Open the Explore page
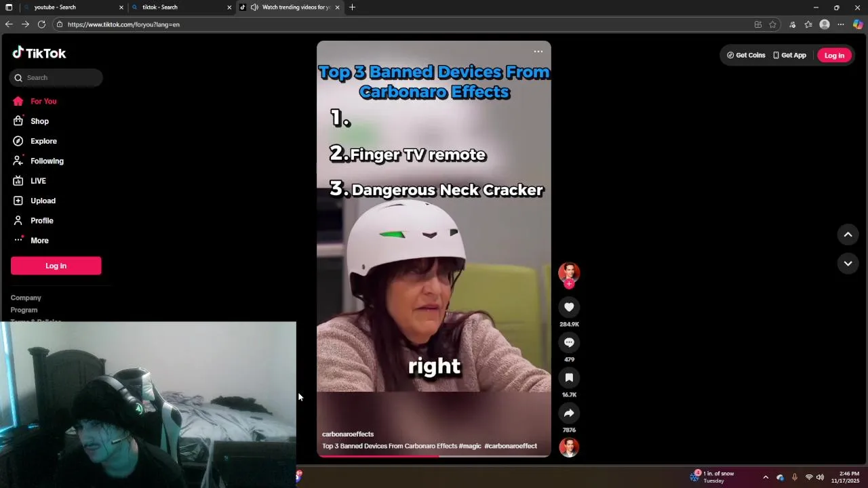This screenshot has height=488, width=868. click(x=43, y=141)
